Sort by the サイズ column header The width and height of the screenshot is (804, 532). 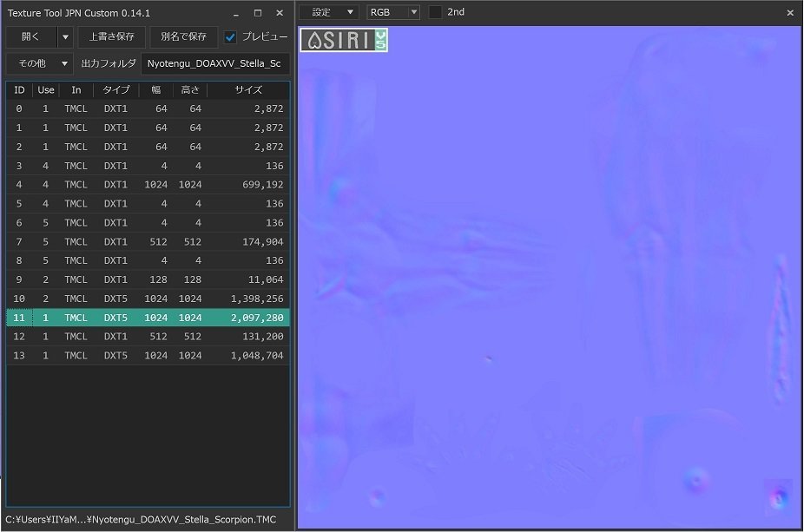248,90
